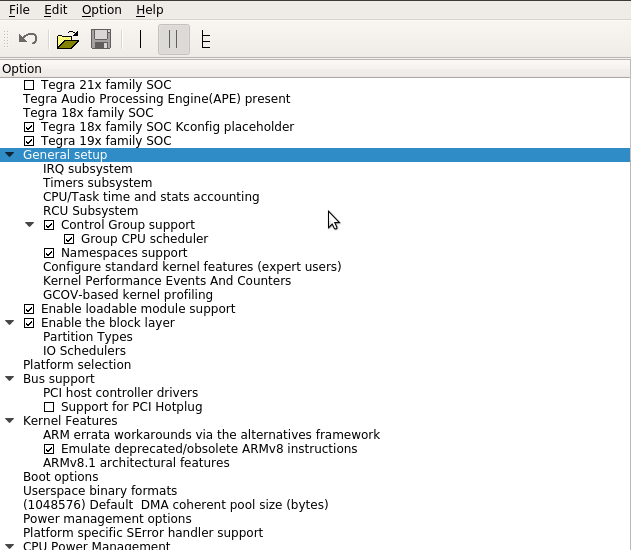Switch to split view toolbar icon
631x550 pixels.
[173, 39]
